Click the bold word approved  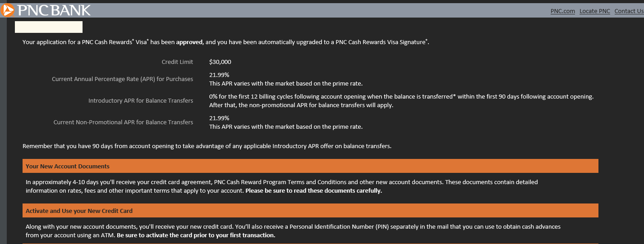(189, 42)
